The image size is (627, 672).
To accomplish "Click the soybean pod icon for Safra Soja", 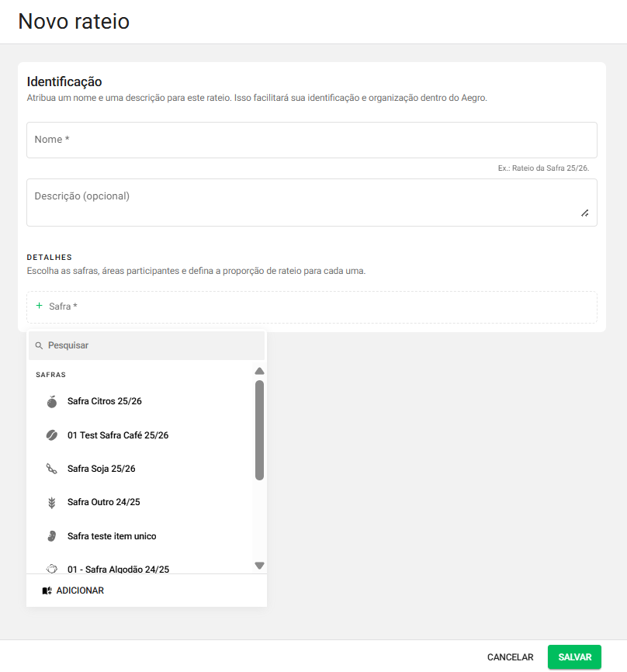I will click(x=52, y=469).
